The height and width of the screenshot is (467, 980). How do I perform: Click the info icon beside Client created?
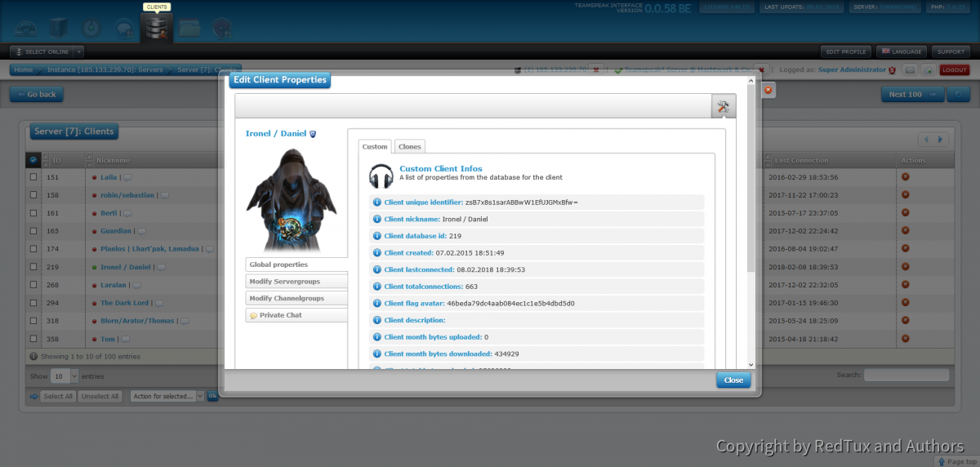[x=377, y=252]
